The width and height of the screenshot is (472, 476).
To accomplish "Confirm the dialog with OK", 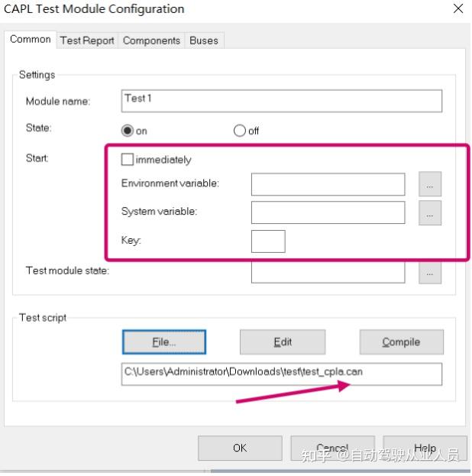I will [240, 448].
